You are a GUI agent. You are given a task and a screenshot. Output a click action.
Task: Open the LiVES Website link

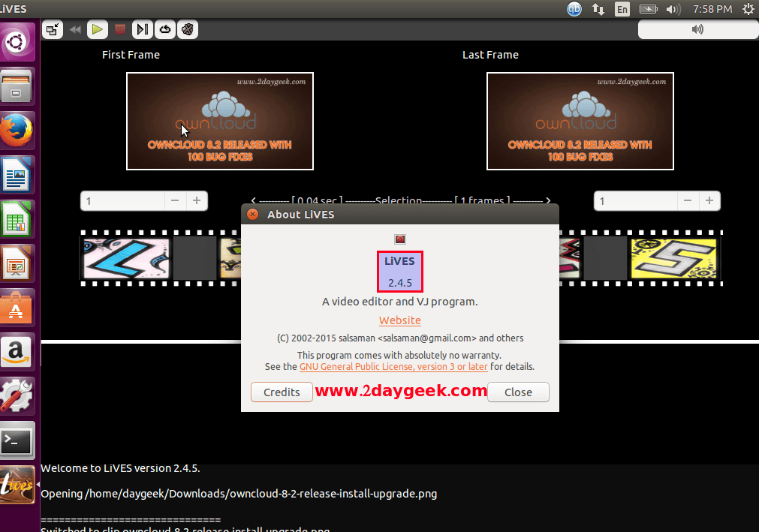(399, 320)
